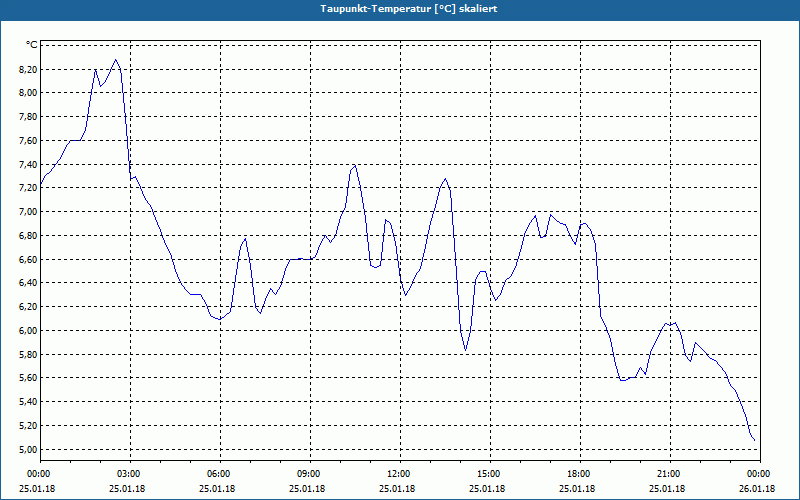Image resolution: width=800 pixels, height=500 pixels.
Task: Click the '00:00' label above 26.01.18
Action: click(x=759, y=474)
